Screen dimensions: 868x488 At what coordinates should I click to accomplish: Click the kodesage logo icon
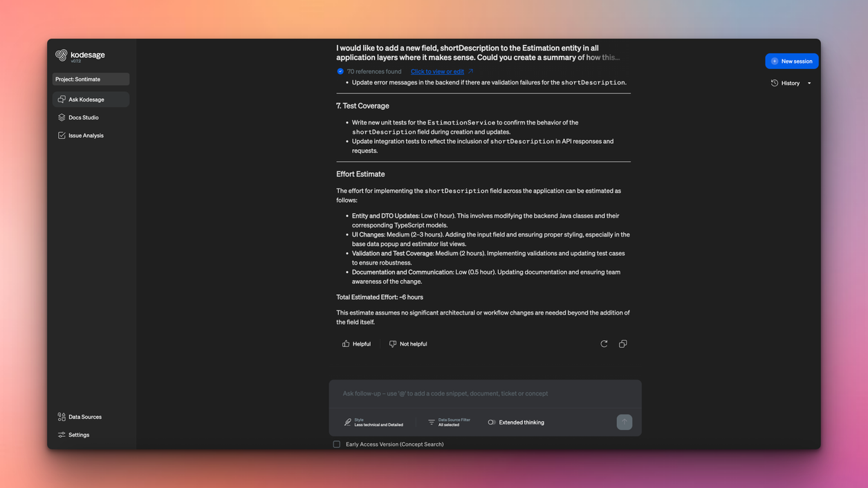click(x=62, y=55)
